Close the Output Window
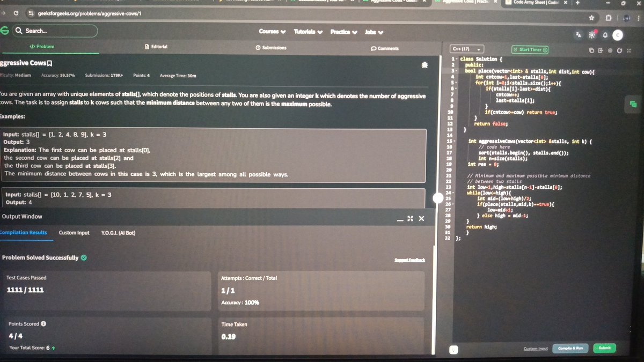The height and width of the screenshot is (362, 644). pos(421,218)
